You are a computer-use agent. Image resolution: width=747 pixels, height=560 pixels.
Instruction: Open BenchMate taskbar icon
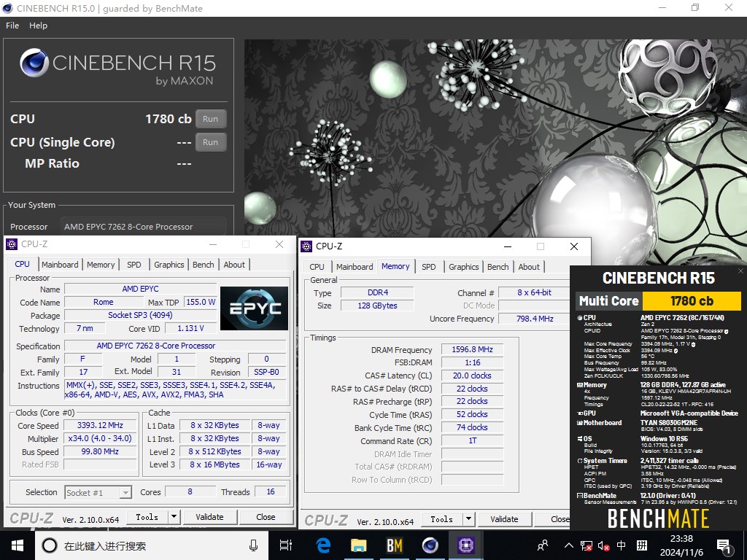click(394, 545)
